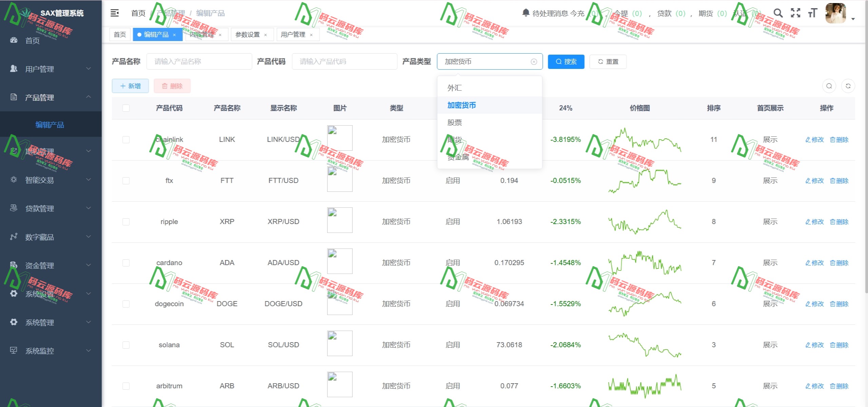Select the chainlink row checkbox
The image size is (868, 407).
(126, 140)
